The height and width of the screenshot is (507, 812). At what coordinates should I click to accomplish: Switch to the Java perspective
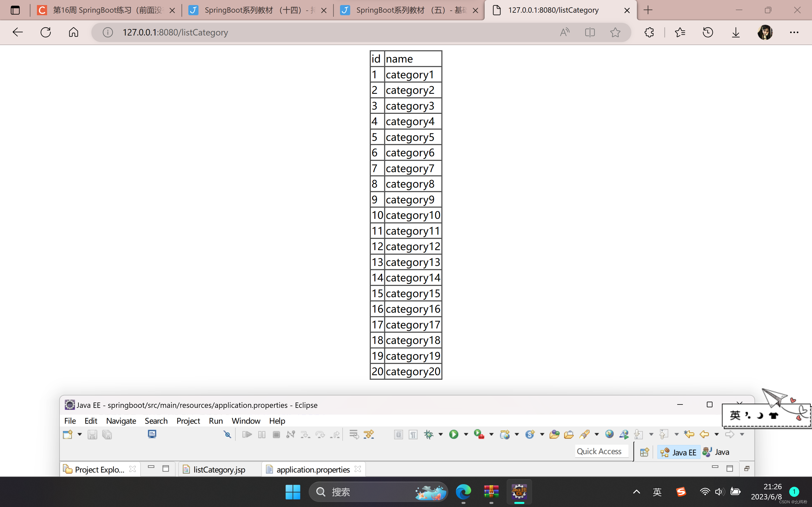click(x=716, y=452)
